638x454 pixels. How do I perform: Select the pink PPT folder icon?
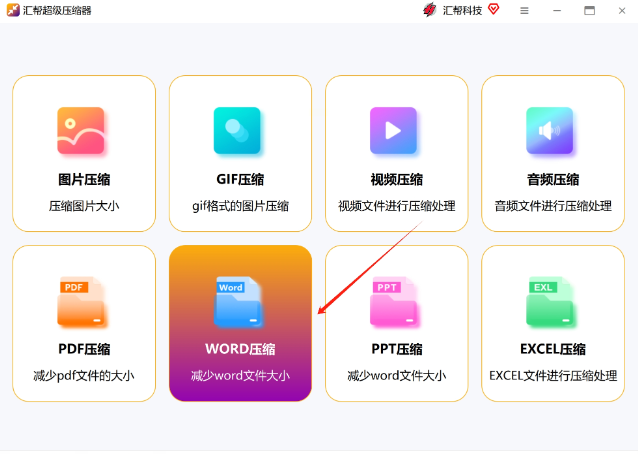tap(393, 301)
